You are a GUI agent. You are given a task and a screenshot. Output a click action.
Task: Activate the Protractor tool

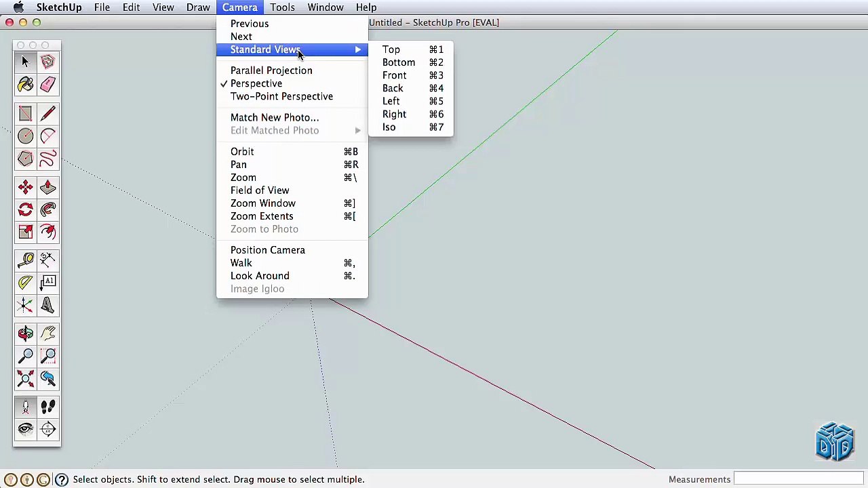(25, 283)
